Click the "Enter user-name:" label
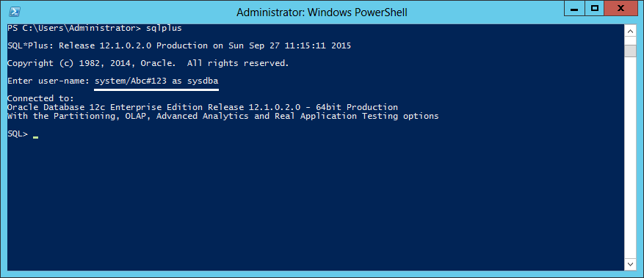The height and width of the screenshot is (278, 644). tap(48, 81)
